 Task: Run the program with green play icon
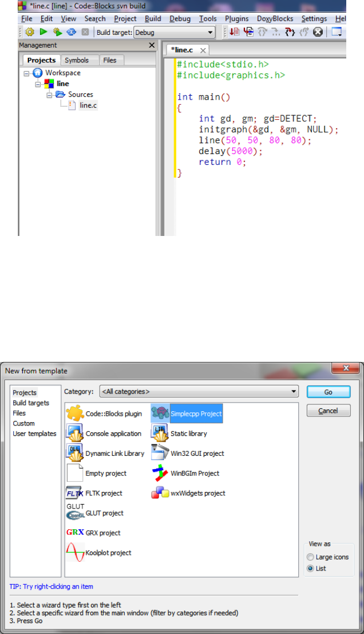tap(43, 31)
